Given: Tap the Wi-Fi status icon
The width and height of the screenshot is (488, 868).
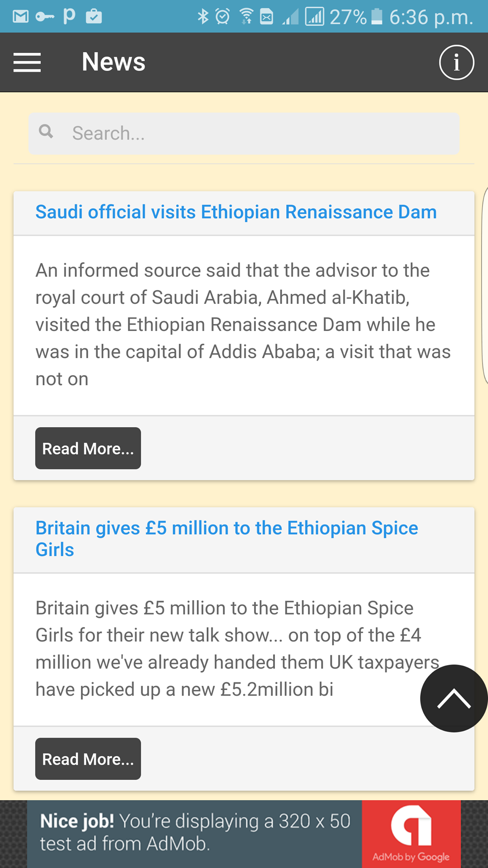Looking at the screenshot, I should pyautogui.click(x=246, y=17).
